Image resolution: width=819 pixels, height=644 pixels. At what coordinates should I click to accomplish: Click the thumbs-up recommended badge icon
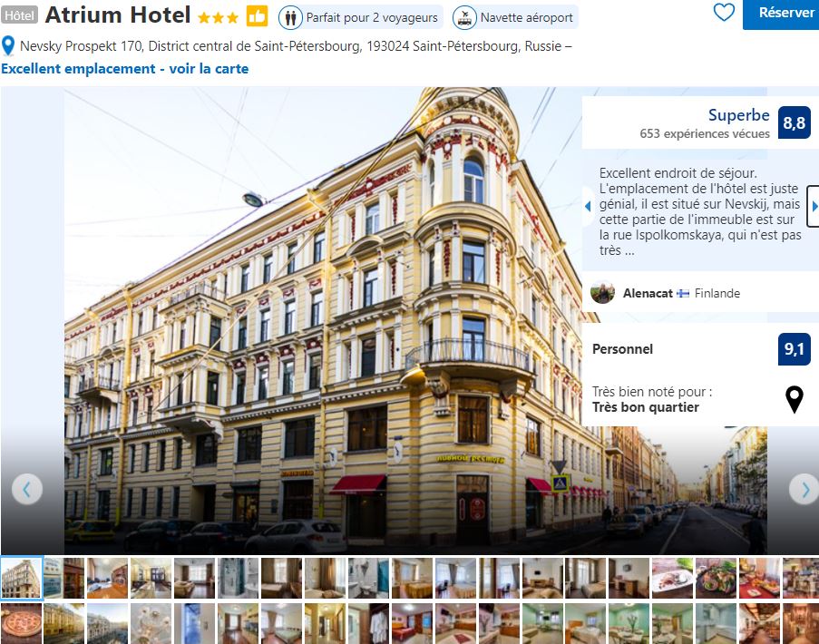257,16
